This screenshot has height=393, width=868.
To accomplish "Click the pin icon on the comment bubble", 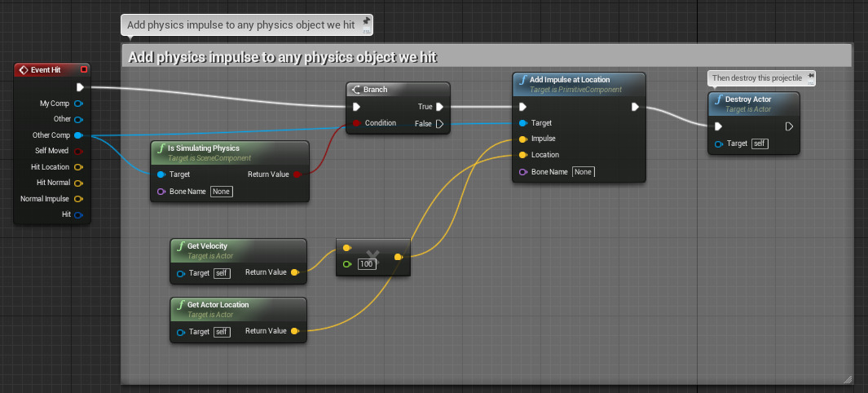I will tap(366, 20).
